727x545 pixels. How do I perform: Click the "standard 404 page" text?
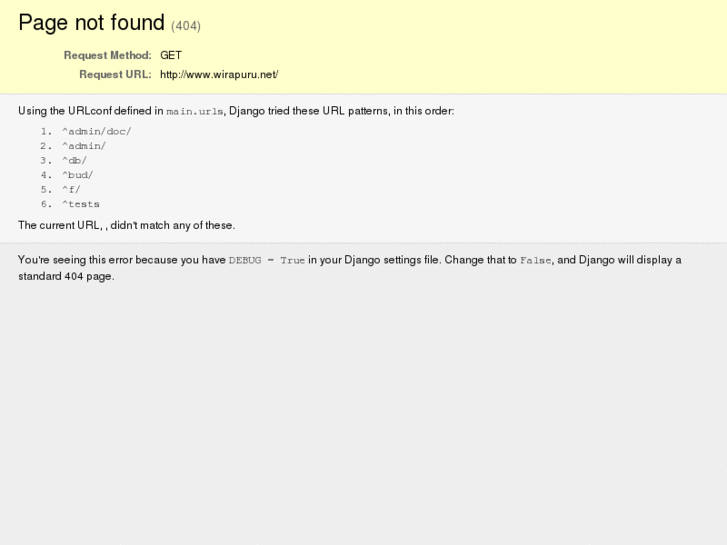(66, 276)
